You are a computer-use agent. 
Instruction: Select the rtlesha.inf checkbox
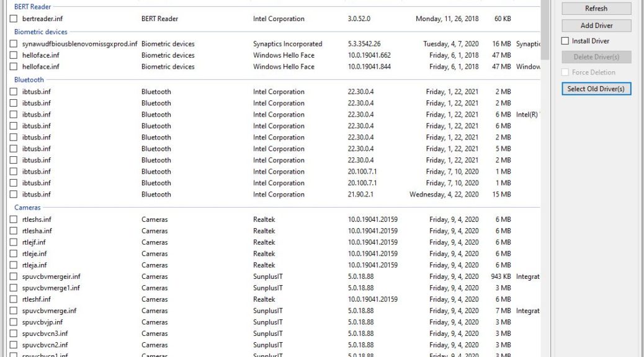(x=14, y=231)
